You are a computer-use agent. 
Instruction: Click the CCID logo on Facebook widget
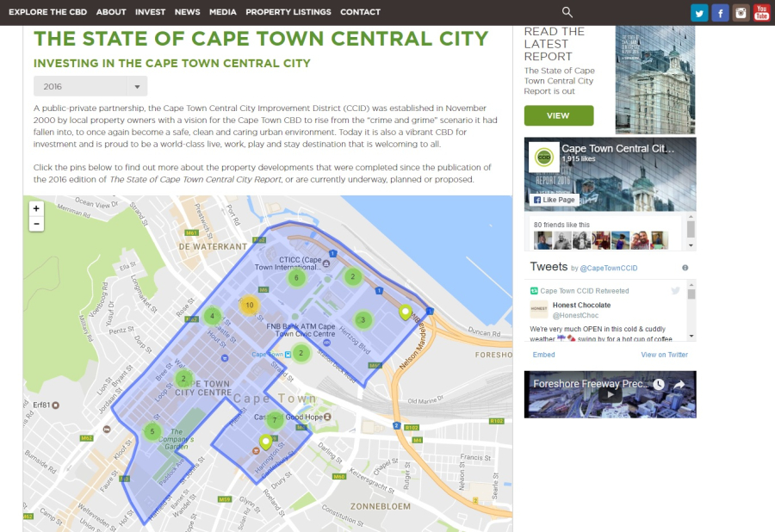pyautogui.click(x=544, y=157)
